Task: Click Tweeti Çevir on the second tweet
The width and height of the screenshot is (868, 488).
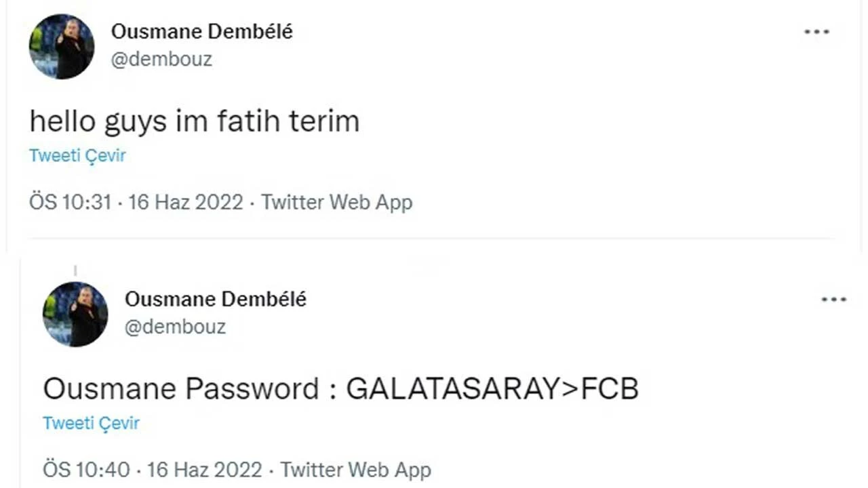Action: 91,422
